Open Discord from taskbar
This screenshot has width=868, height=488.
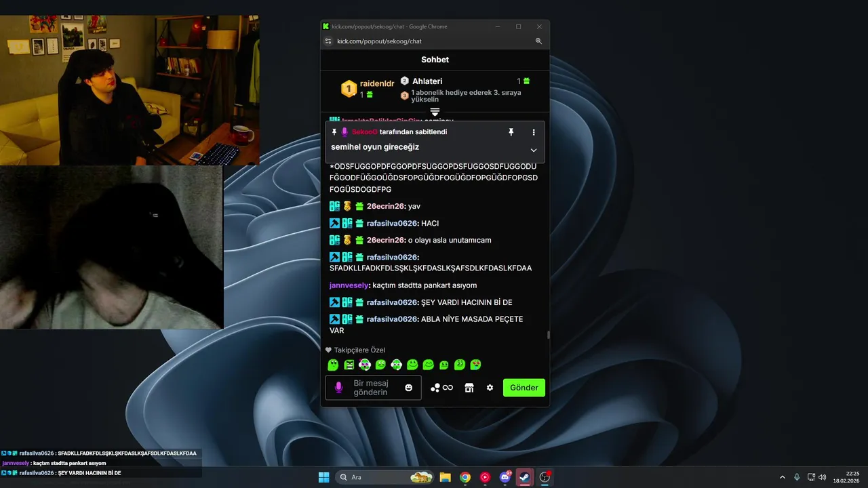click(x=505, y=477)
